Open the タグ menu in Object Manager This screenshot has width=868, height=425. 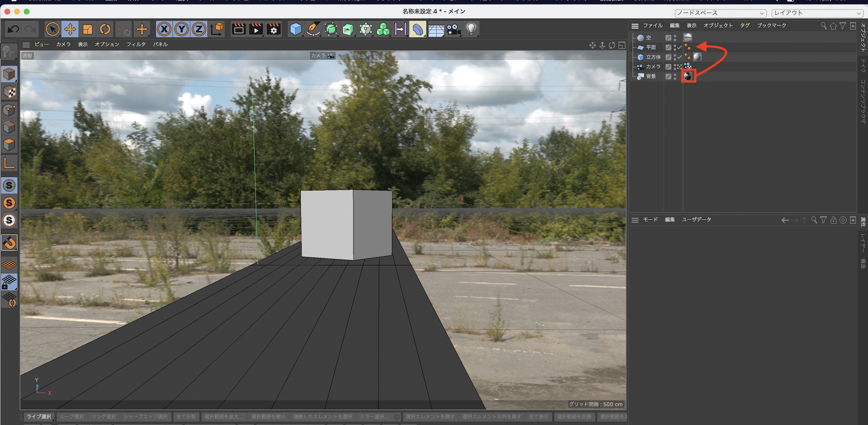[x=745, y=26]
